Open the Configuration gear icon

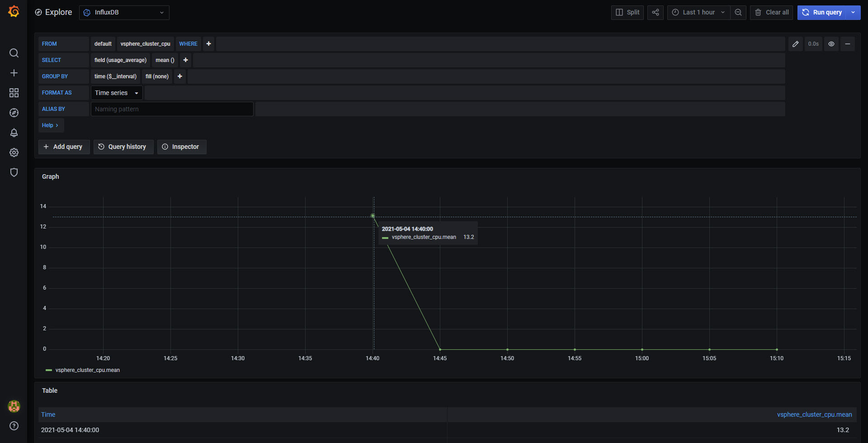tap(14, 152)
